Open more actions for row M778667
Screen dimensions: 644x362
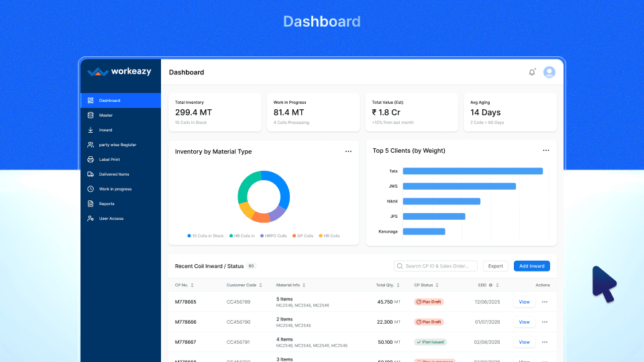(545, 343)
